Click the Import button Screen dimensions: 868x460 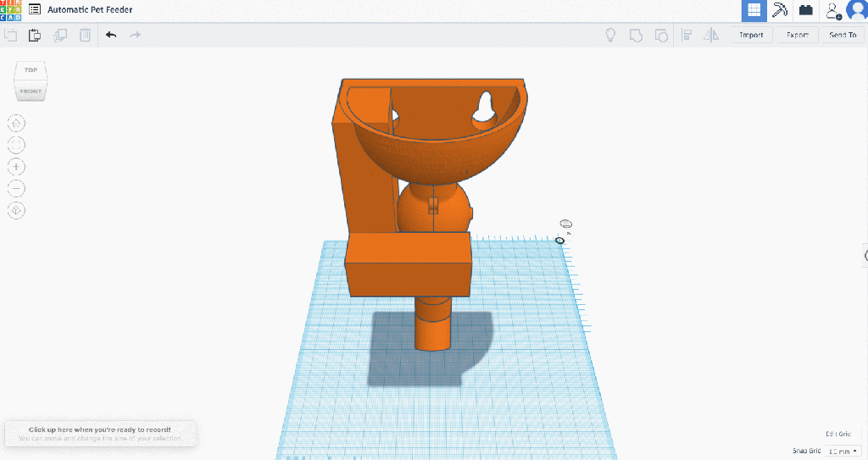[751, 35]
